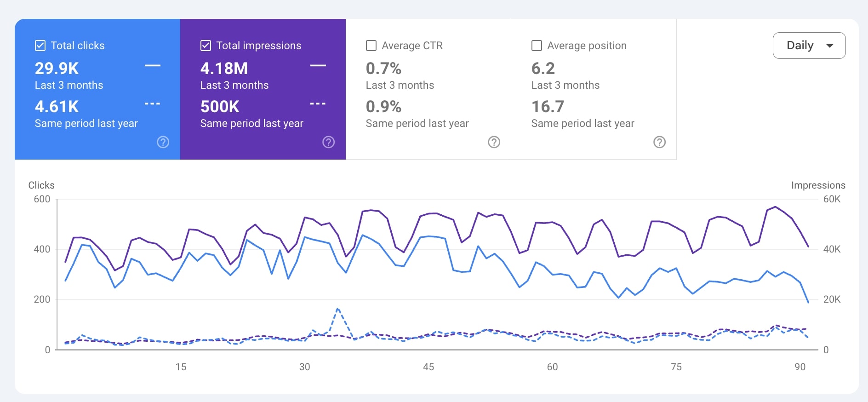Image resolution: width=868 pixels, height=402 pixels.
Task: Click the dashed clicks spike near day 34
Action: [x=338, y=309]
